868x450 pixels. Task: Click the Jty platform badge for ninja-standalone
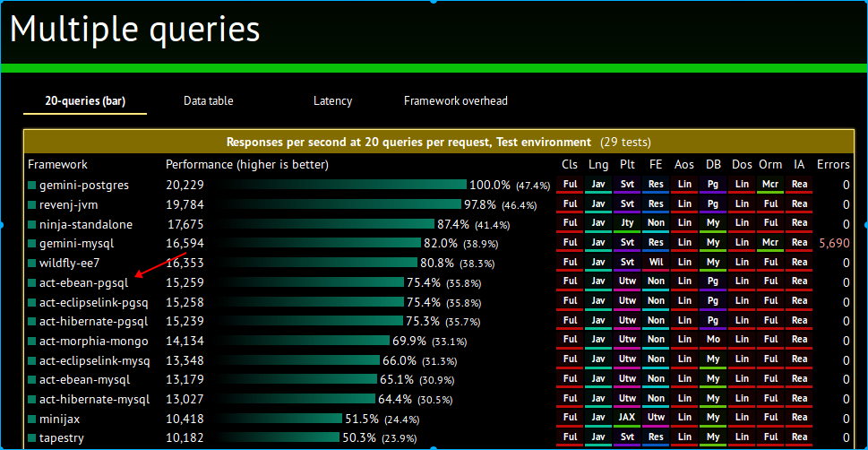tap(627, 223)
